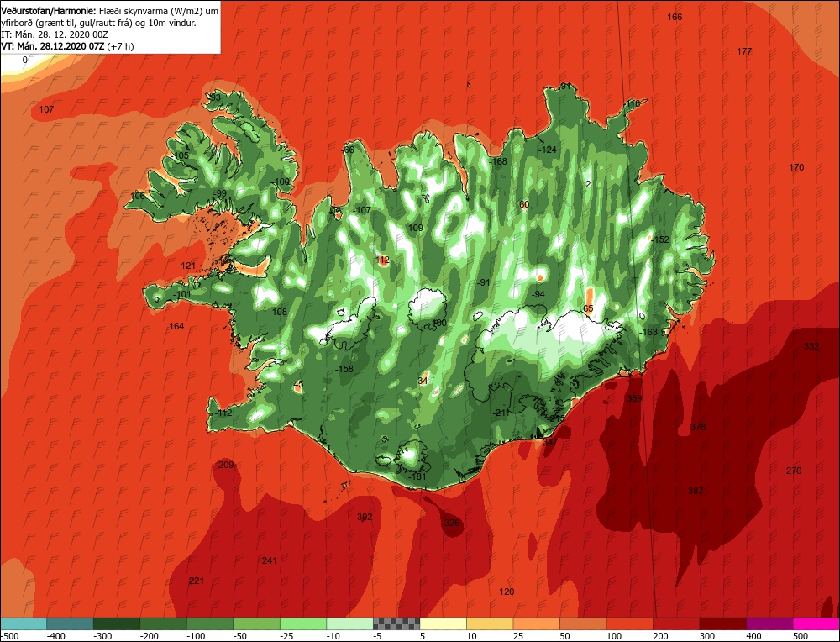Image resolution: width=840 pixels, height=642 pixels.
Task: Click the valid time line 'VT: Mán. 28.12.2020 07Z'
Action: coord(54,46)
